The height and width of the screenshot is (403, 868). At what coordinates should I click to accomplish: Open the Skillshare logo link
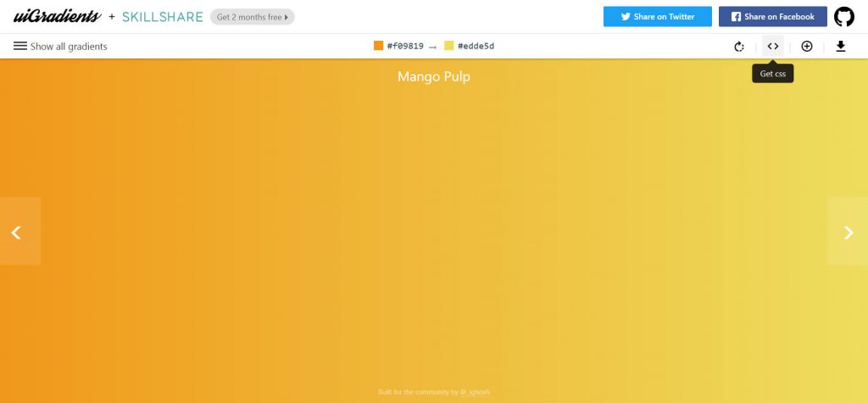pos(163,17)
